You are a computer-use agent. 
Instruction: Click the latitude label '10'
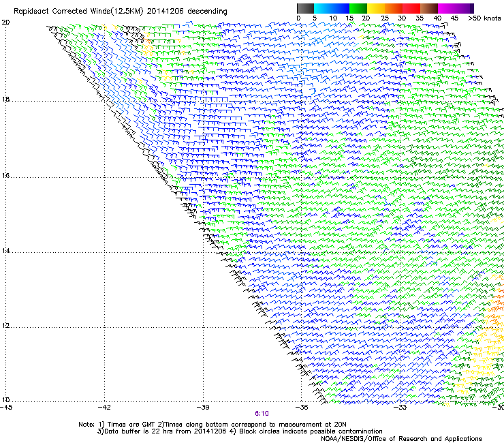click(5, 400)
